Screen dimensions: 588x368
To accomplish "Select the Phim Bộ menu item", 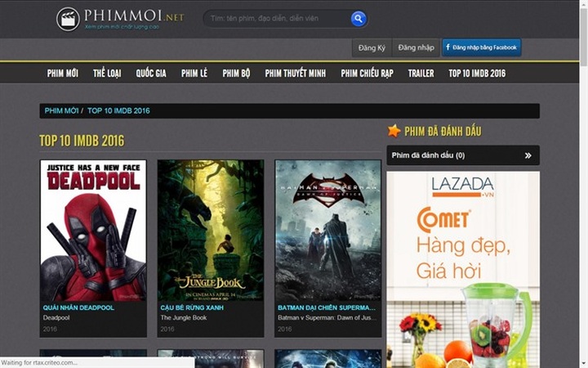I will (x=236, y=74).
